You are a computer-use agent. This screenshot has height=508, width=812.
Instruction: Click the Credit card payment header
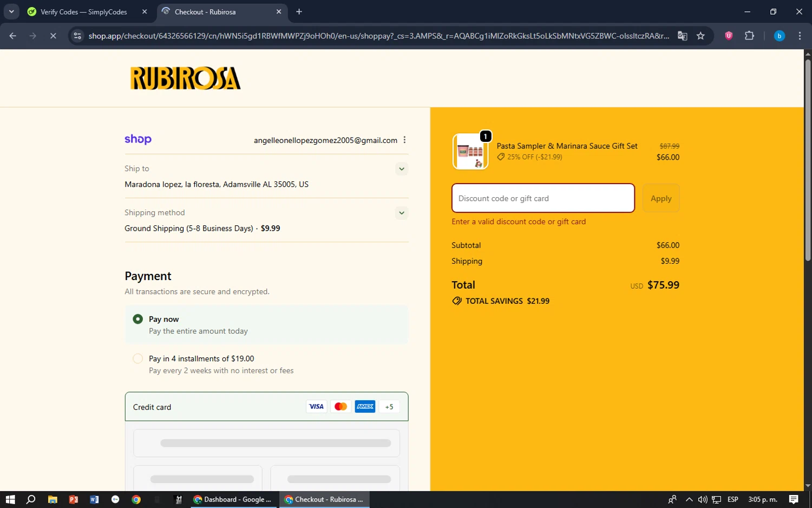tap(266, 407)
